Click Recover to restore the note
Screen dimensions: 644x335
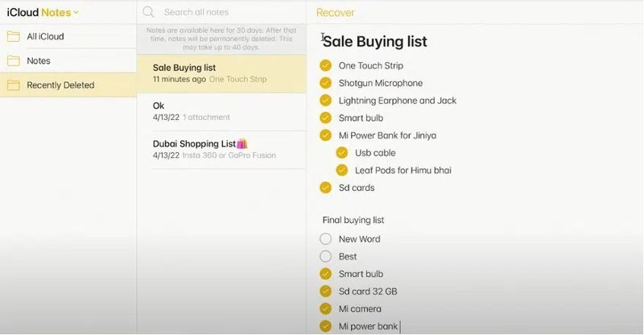pos(335,13)
